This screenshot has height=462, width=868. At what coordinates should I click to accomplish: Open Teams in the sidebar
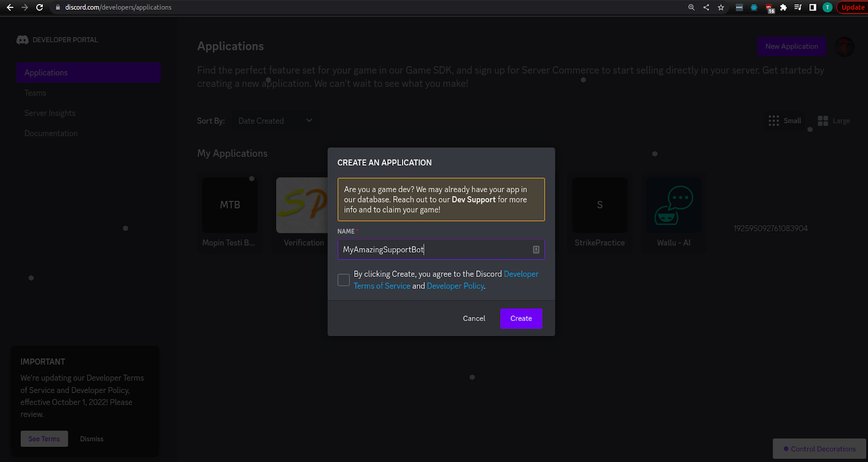click(35, 93)
